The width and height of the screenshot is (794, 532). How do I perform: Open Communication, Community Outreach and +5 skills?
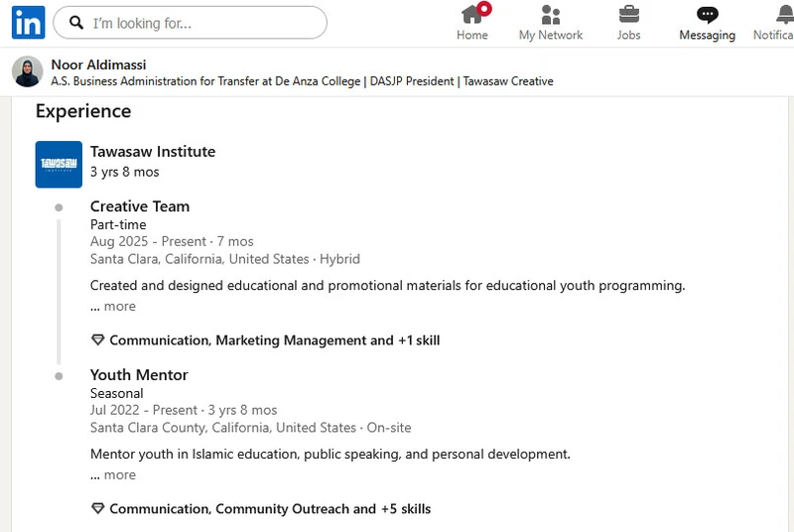point(270,509)
